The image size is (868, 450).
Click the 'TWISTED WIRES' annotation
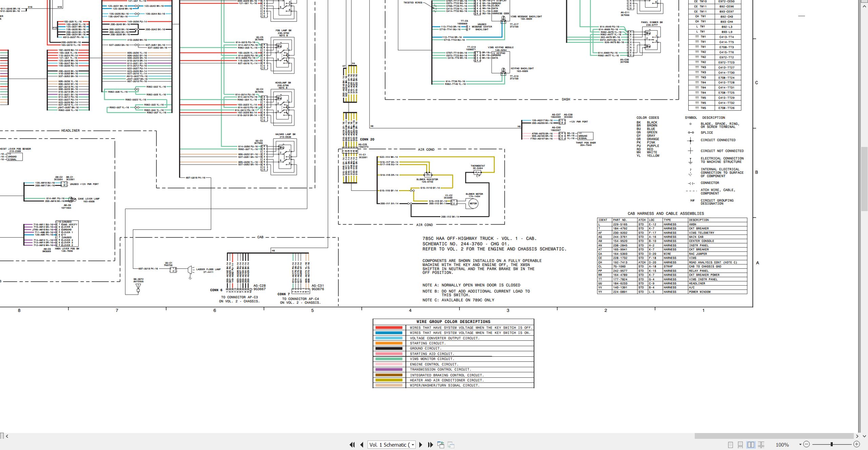coord(413,3)
